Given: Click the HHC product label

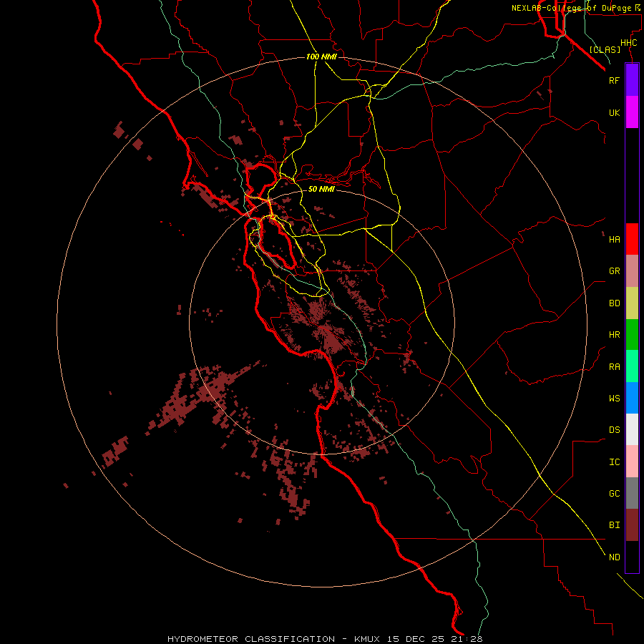Looking at the screenshot, I should pyautogui.click(x=628, y=43).
